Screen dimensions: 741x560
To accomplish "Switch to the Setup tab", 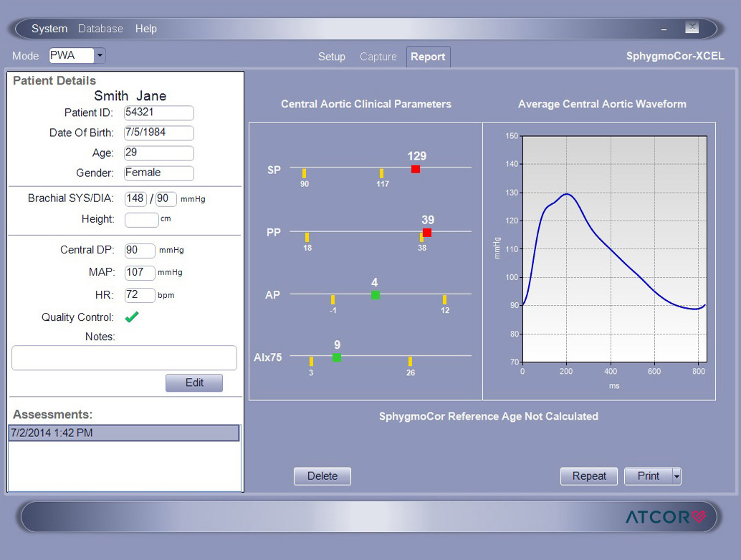I will (x=332, y=57).
